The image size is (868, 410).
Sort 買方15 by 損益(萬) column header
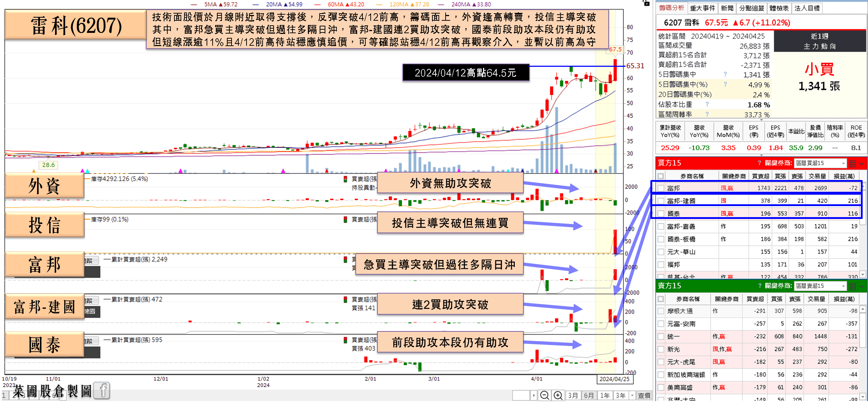844,176
